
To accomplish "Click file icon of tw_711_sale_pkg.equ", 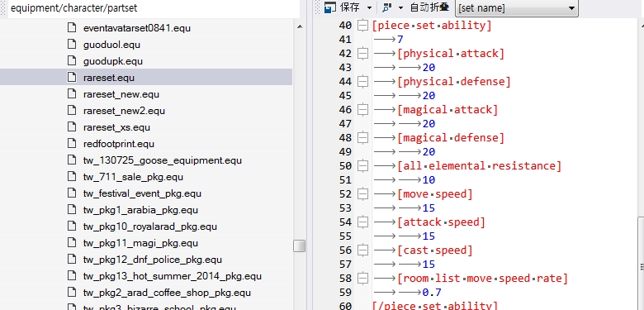I will coord(72,177).
